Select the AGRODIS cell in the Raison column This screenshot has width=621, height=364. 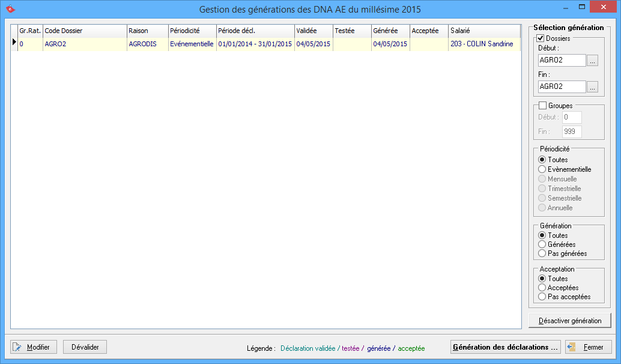[x=142, y=44]
